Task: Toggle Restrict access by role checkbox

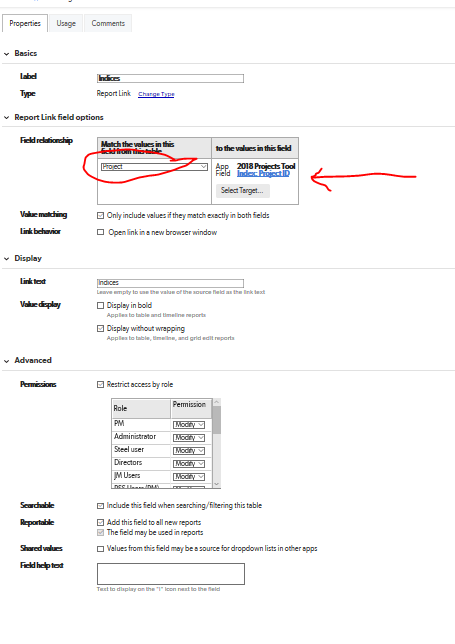Action: [101, 384]
